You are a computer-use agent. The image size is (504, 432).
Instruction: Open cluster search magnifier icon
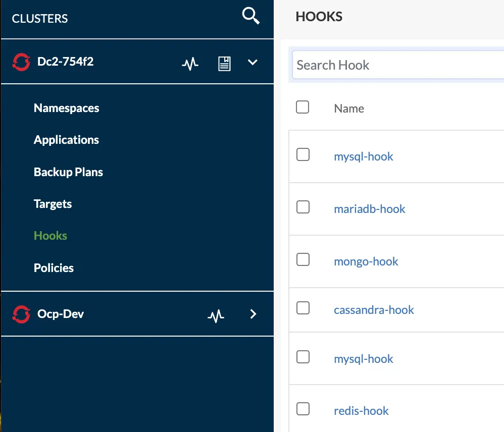[x=250, y=17]
